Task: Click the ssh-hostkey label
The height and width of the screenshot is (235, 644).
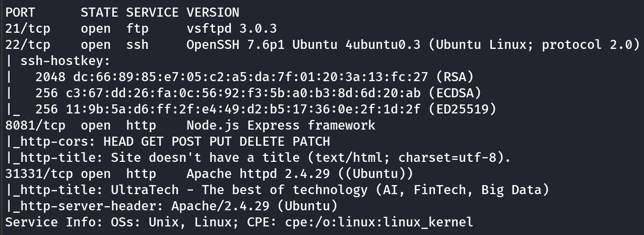Action: tap(66, 61)
